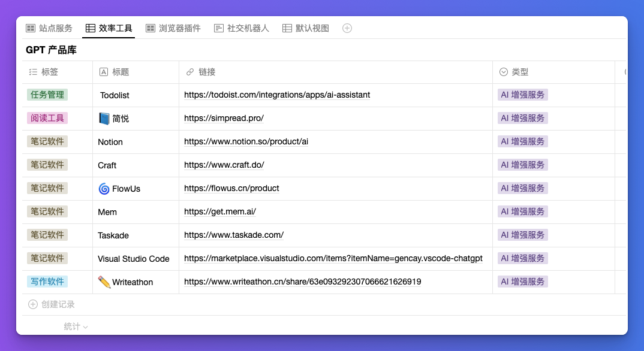Click the table icon of 默认视图 tab
The height and width of the screenshot is (351, 644).
pyautogui.click(x=287, y=28)
